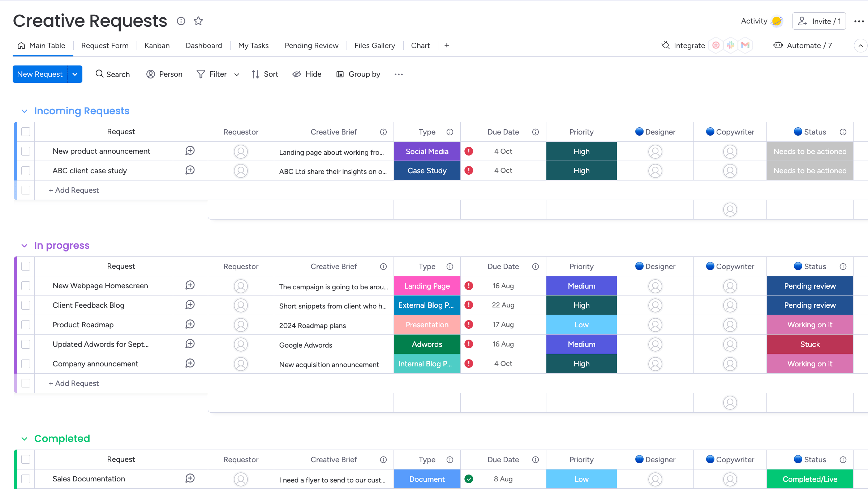This screenshot has height=489, width=868.
Task: Star the Creative Requests board
Action: click(198, 21)
